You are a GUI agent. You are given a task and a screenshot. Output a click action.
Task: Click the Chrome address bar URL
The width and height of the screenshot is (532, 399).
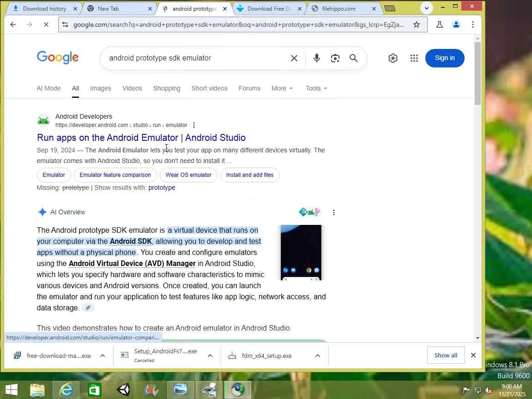pos(238,24)
